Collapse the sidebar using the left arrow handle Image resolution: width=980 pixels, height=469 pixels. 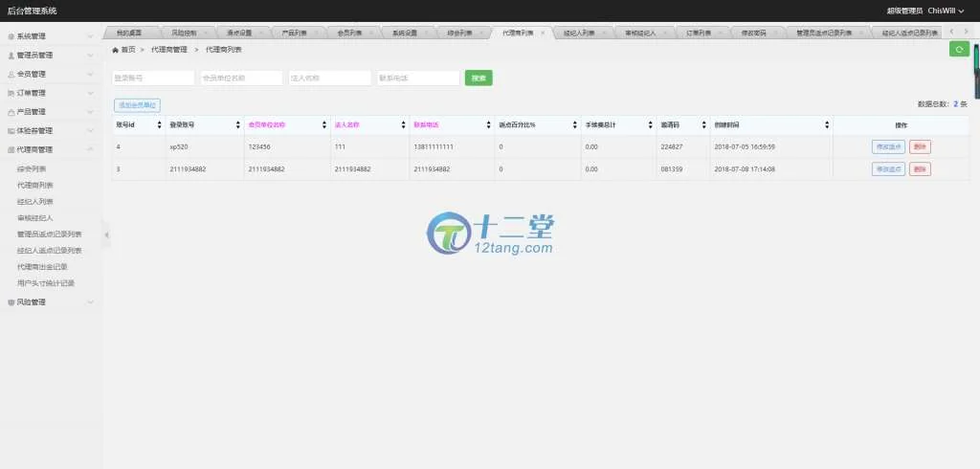point(106,234)
